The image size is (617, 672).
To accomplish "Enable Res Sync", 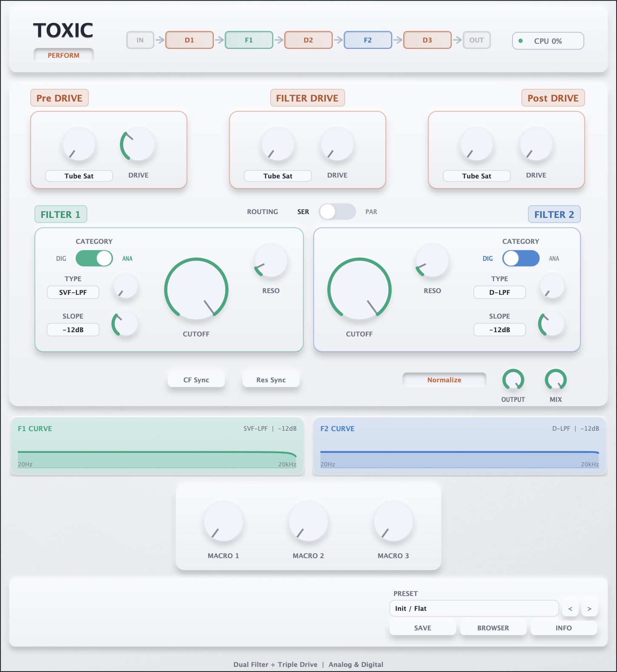I will click(271, 380).
